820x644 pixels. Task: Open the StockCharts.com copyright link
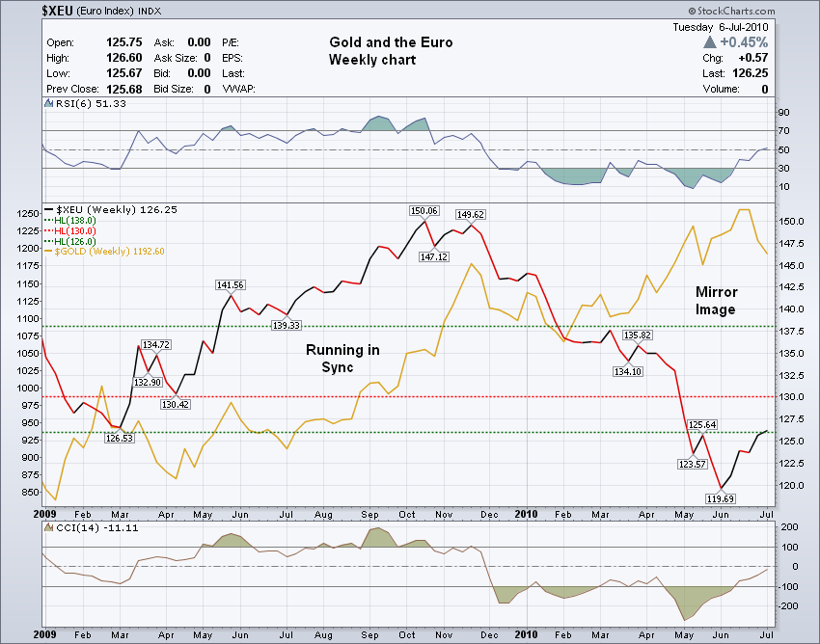(733, 11)
